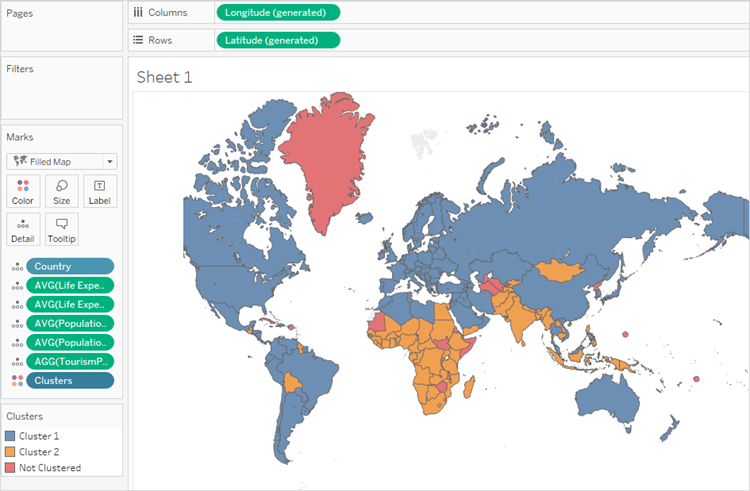Click the detail icon beside Country pill

[x=16, y=267]
